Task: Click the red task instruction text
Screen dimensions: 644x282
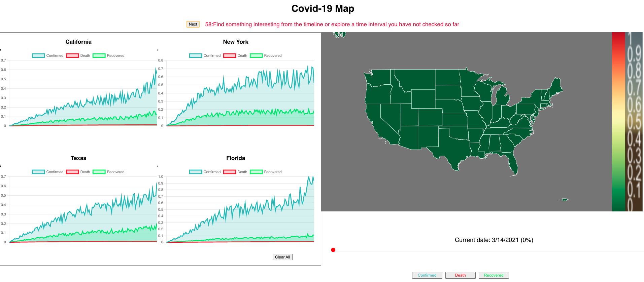Action: (332, 24)
